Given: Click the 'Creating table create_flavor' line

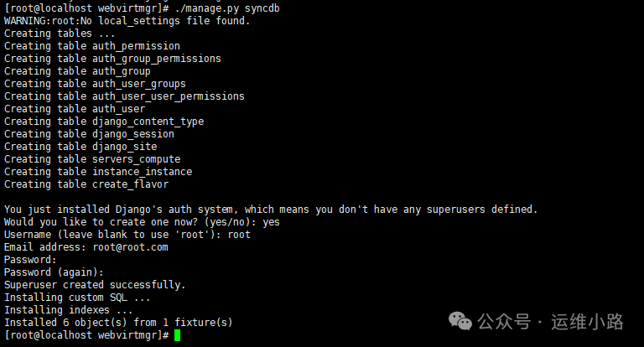Looking at the screenshot, I should tap(86, 184).
